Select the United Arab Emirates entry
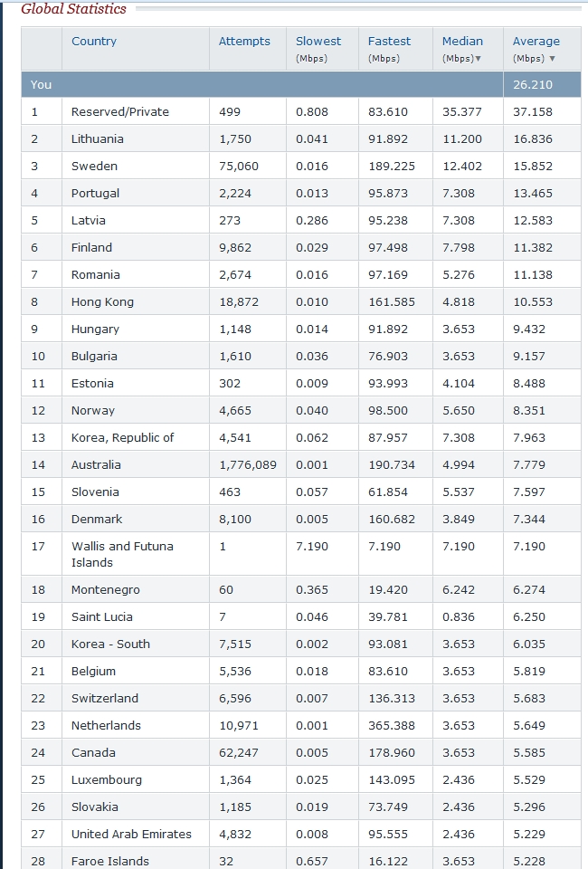Viewport: 588px width, 869px height. point(131,834)
